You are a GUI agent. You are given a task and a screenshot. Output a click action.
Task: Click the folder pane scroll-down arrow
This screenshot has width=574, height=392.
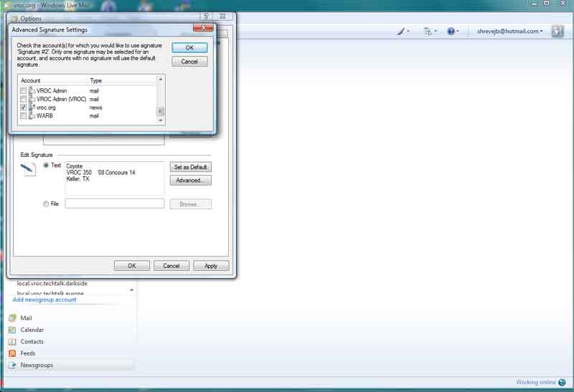(x=131, y=290)
